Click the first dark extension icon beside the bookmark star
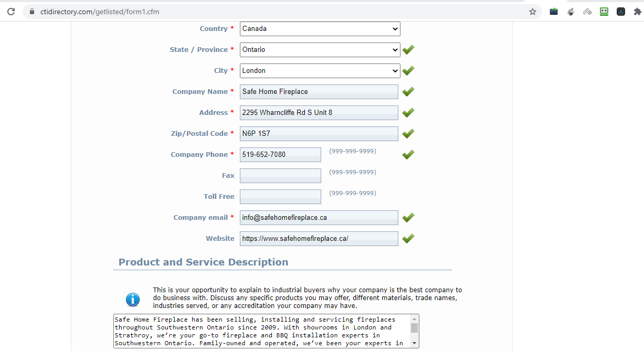This screenshot has width=644, height=351. (554, 11)
